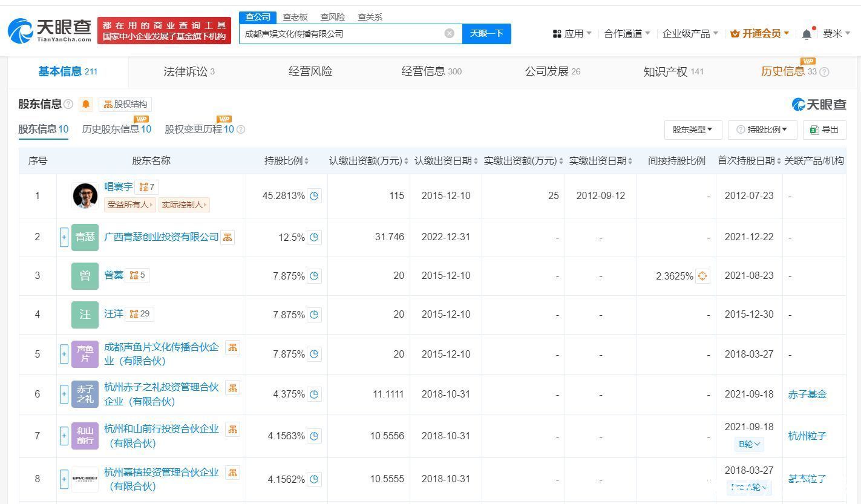Screen dimensions: 861x504
Task: Open pie chart icon for 汪洋's 7.875%
Action: 314,315
